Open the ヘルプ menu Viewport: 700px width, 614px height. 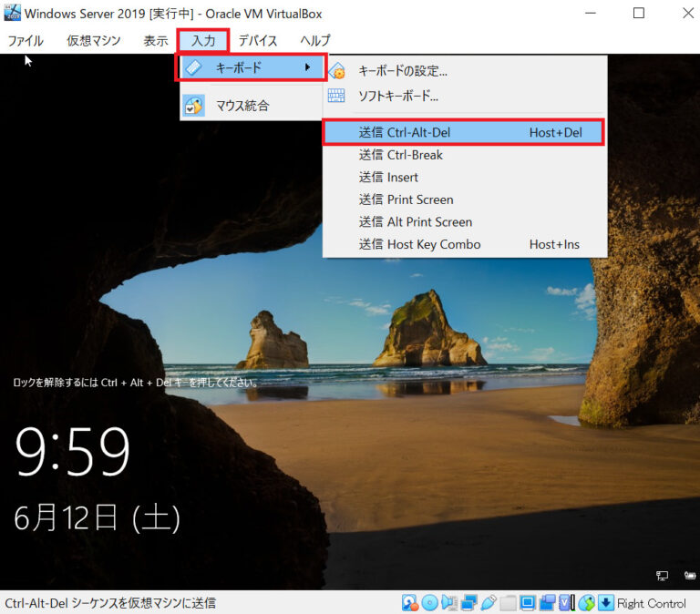[314, 41]
